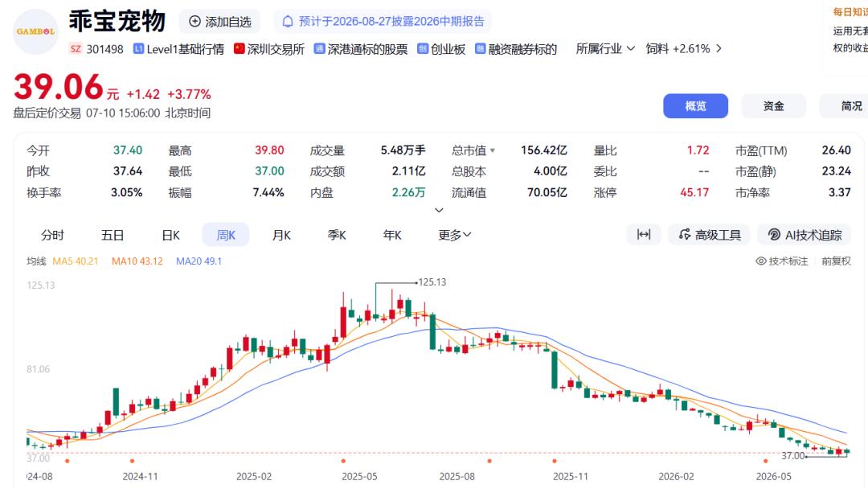The height and width of the screenshot is (489, 868).
Task: Select the 周K chart tab
Action: 226,235
